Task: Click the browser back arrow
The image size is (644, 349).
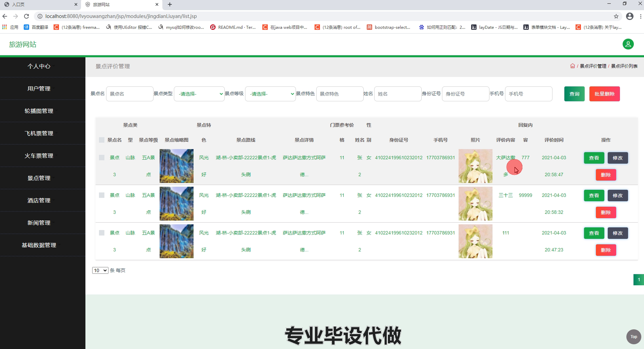Action: (x=5, y=16)
